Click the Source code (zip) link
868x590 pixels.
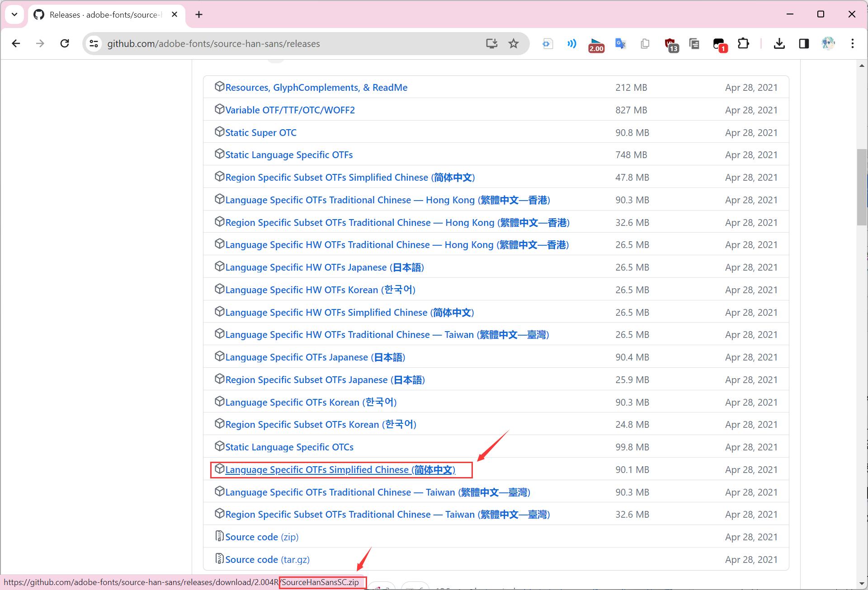click(262, 537)
